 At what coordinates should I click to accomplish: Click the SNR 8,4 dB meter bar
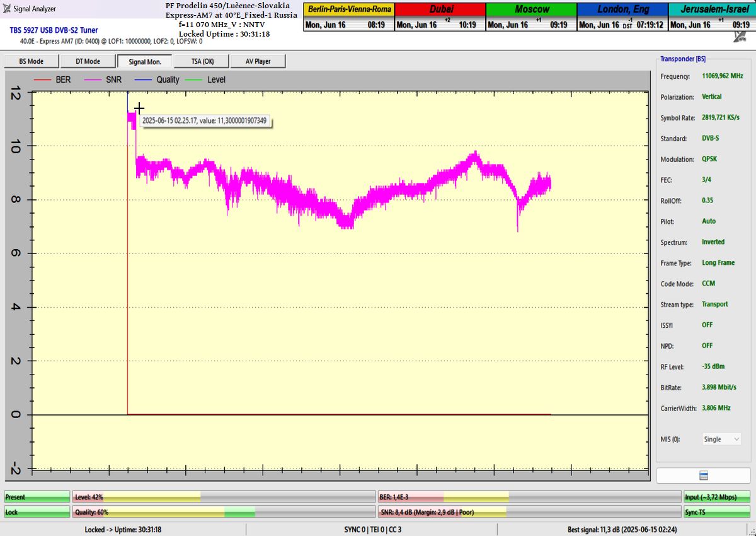[529, 512]
